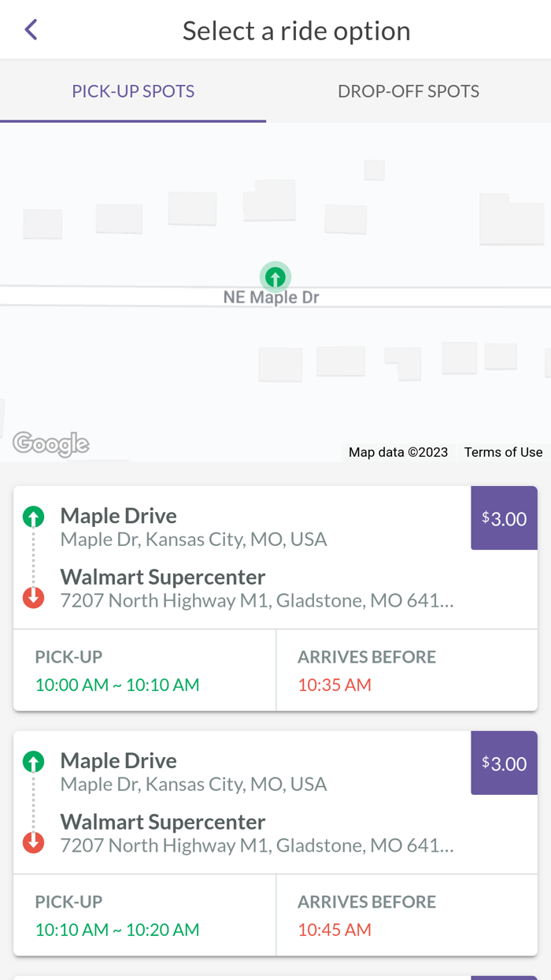
Task: Tap the 10:35 AM arrival time
Action: coord(335,685)
